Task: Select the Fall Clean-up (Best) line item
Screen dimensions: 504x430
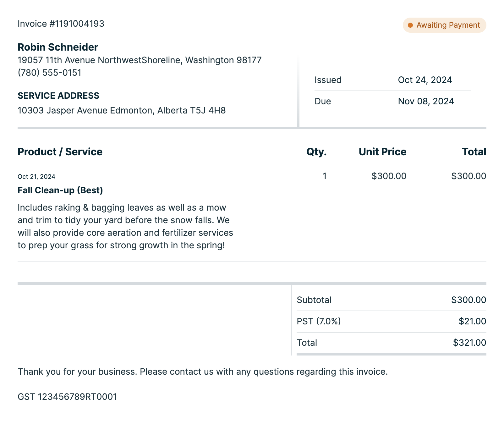Action: coord(60,190)
